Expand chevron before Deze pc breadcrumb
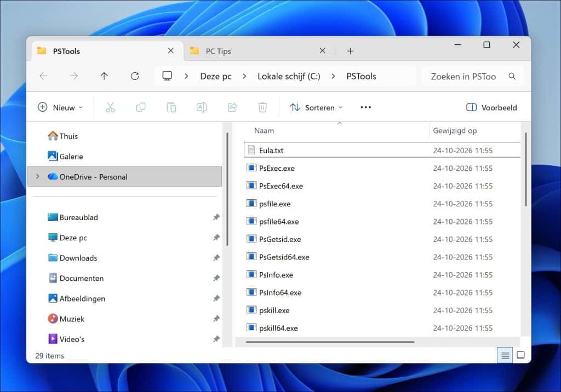 click(x=186, y=76)
